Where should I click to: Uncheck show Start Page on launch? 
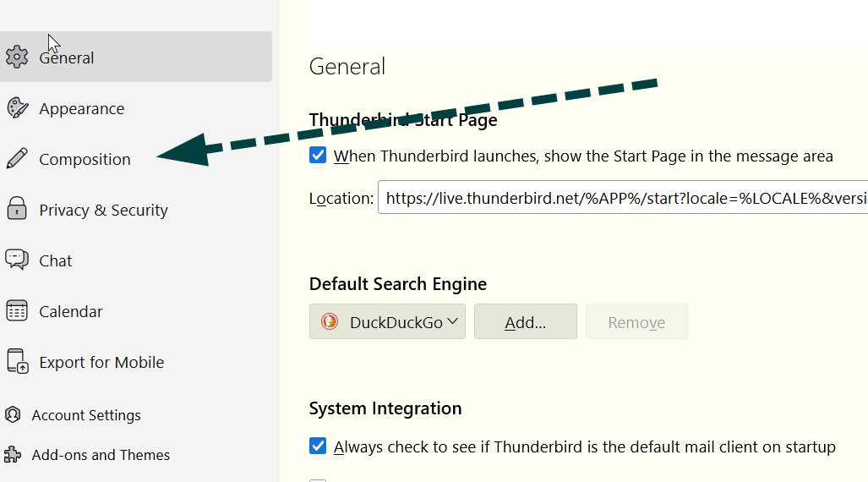point(318,156)
